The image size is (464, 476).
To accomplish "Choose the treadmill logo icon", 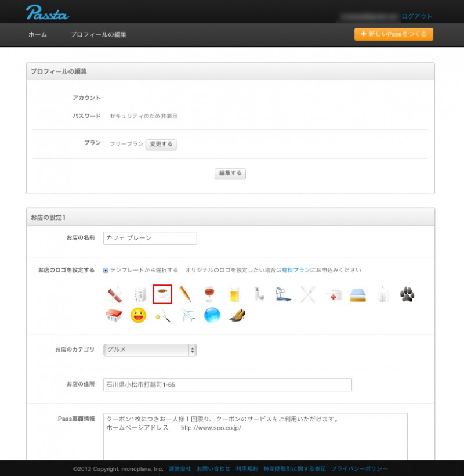I will [282, 294].
